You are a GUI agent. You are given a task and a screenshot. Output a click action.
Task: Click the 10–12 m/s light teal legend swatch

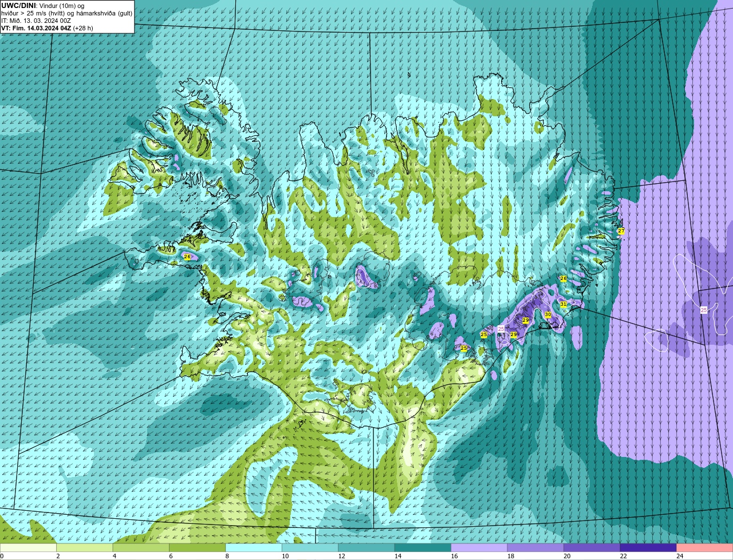[x=310, y=547]
